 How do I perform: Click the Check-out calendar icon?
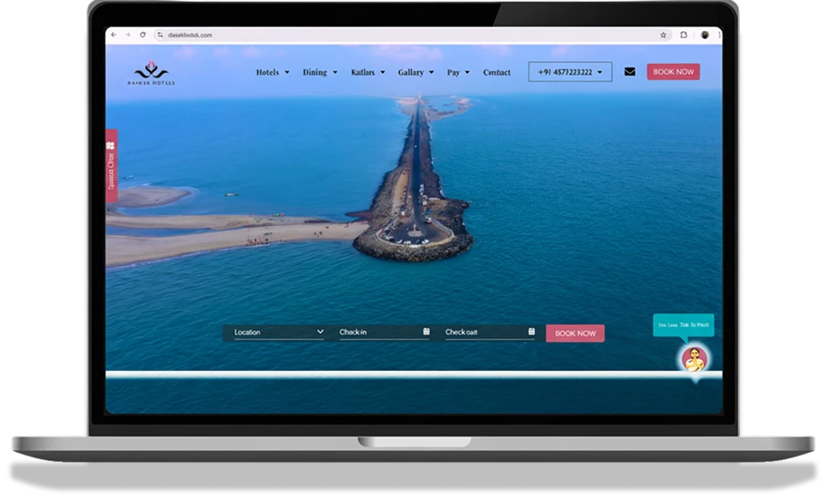(531, 332)
